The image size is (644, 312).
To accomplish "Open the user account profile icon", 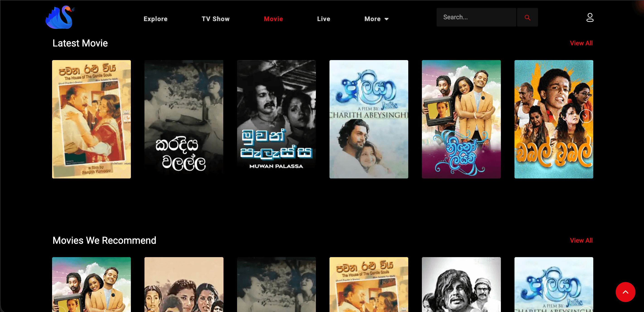I will coord(590,17).
